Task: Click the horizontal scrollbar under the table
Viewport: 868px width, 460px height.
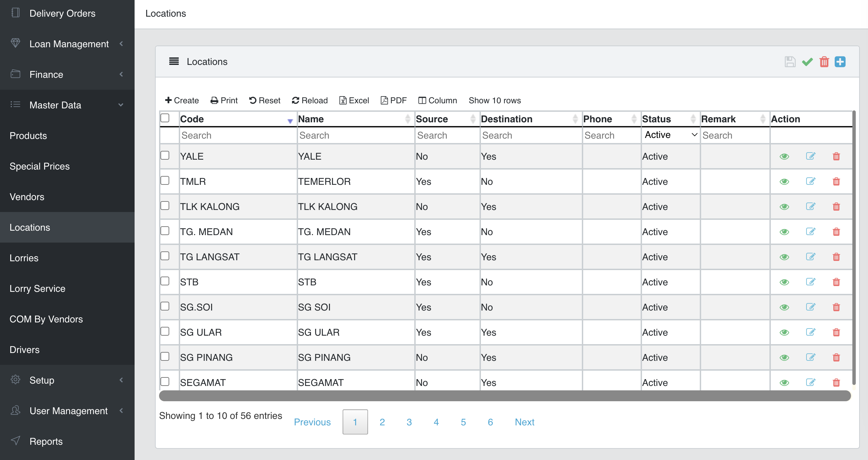Action: point(505,396)
